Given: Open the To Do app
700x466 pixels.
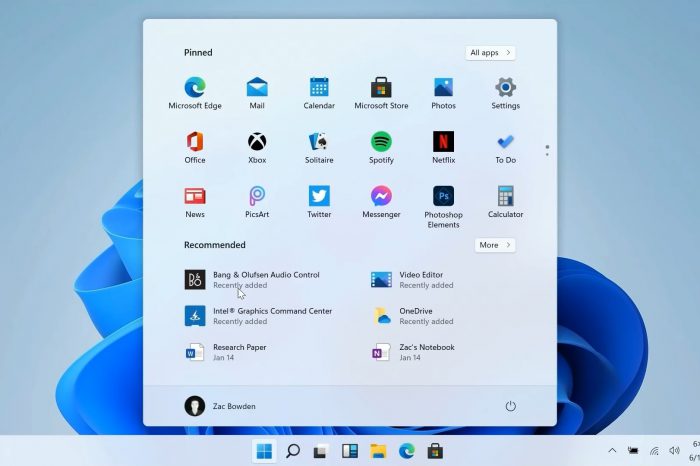Looking at the screenshot, I should [x=505, y=147].
